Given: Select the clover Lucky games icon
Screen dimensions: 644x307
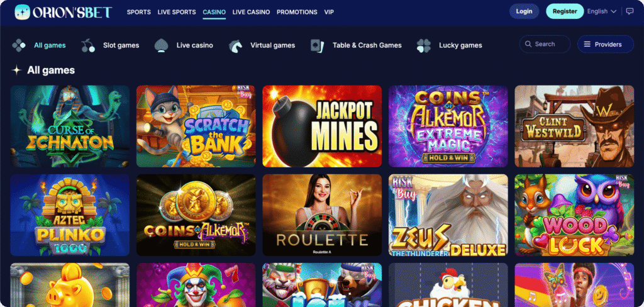Looking at the screenshot, I should click(x=424, y=45).
